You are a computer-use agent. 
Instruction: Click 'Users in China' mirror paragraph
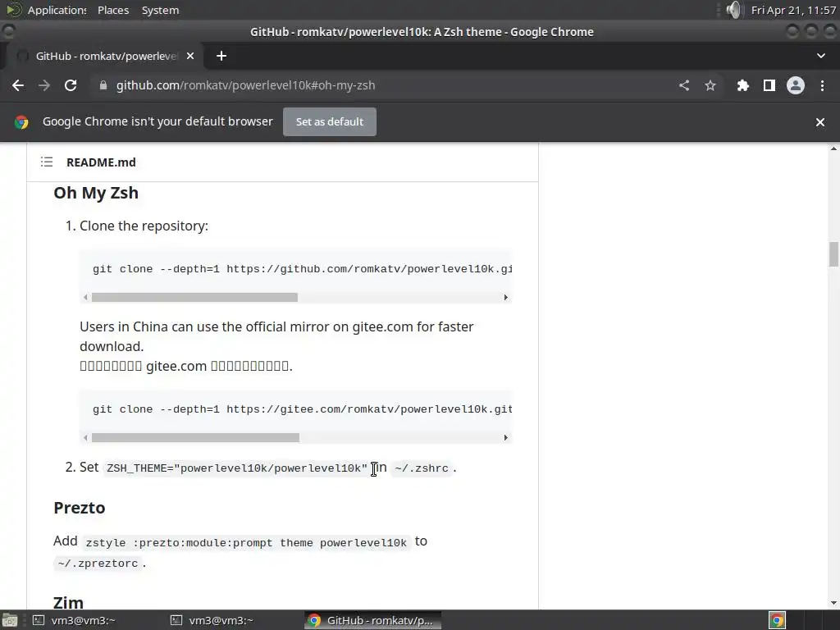pyautogui.click(x=276, y=336)
